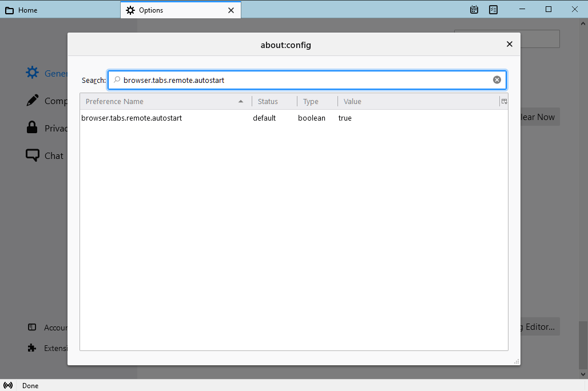Click the dialog resize grip corner
The width and height of the screenshot is (588, 391).
point(517,361)
